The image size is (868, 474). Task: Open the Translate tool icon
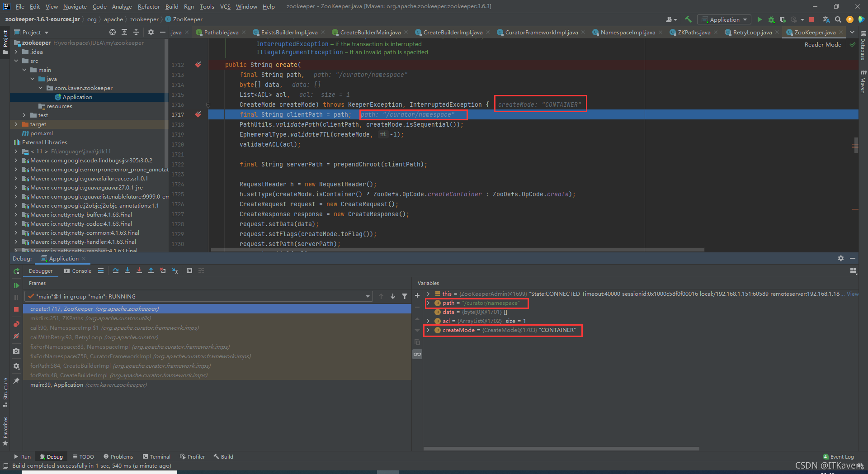point(826,19)
